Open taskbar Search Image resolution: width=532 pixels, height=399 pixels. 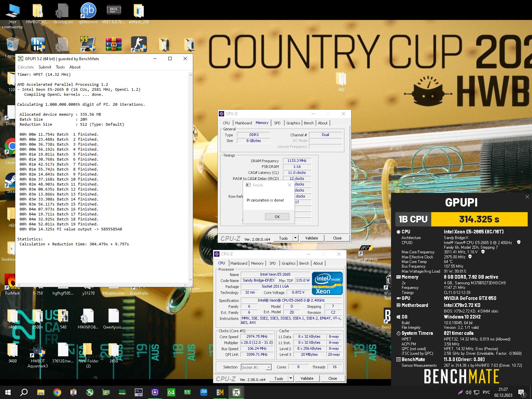[x=24, y=392]
